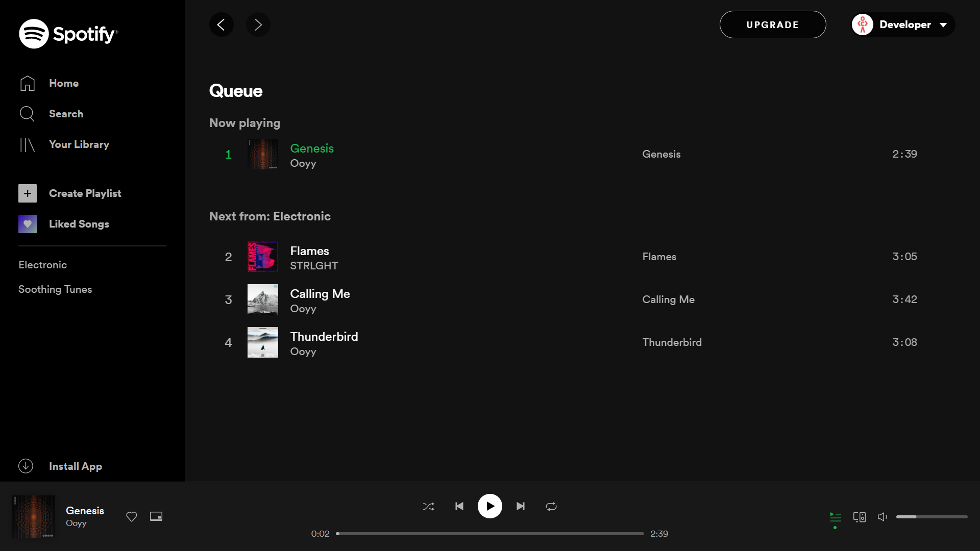Skip to next track icon

coord(520,506)
